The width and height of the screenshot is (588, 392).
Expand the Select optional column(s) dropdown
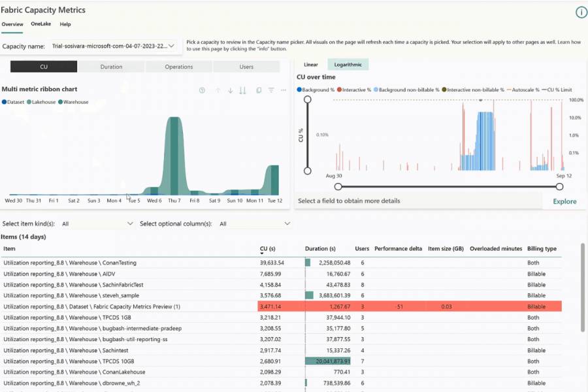tap(255, 223)
